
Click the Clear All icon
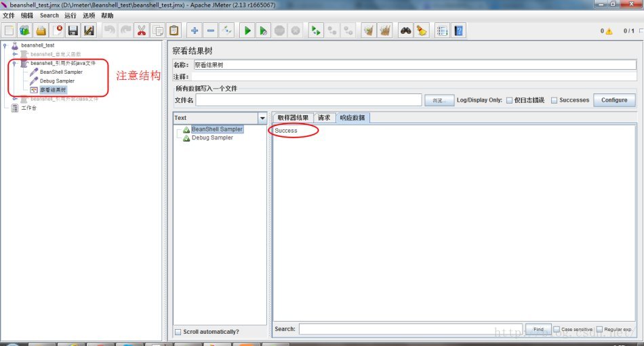(x=385, y=30)
